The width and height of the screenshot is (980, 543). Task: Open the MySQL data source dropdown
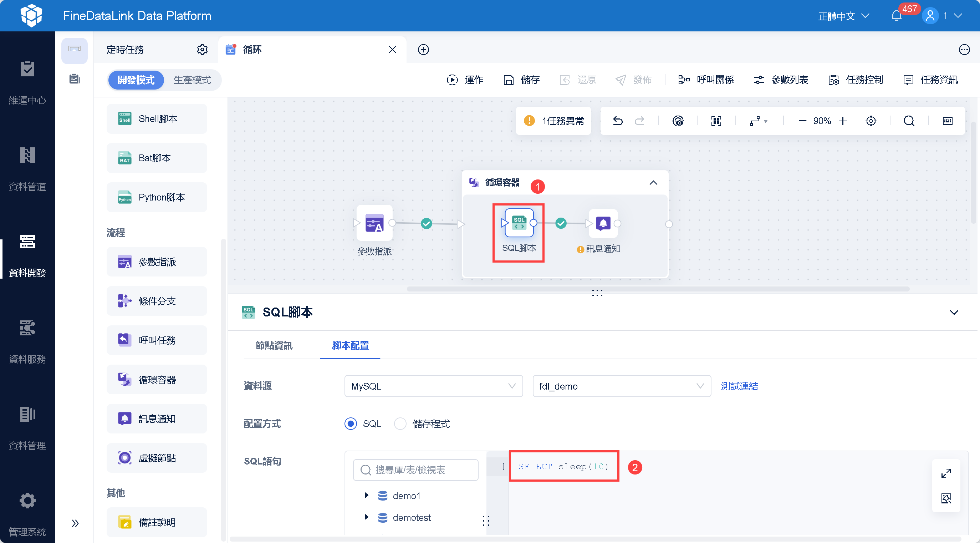coord(433,386)
